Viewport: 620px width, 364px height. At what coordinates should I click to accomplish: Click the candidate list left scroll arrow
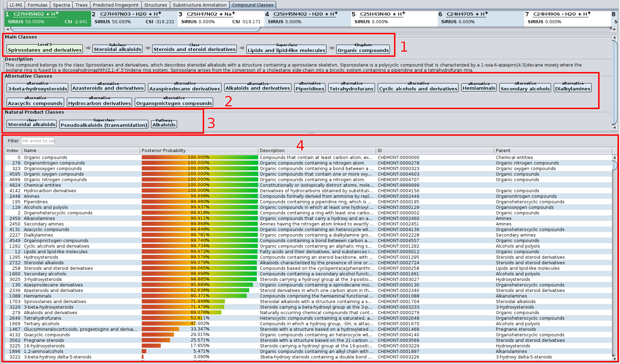[x=7, y=29]
